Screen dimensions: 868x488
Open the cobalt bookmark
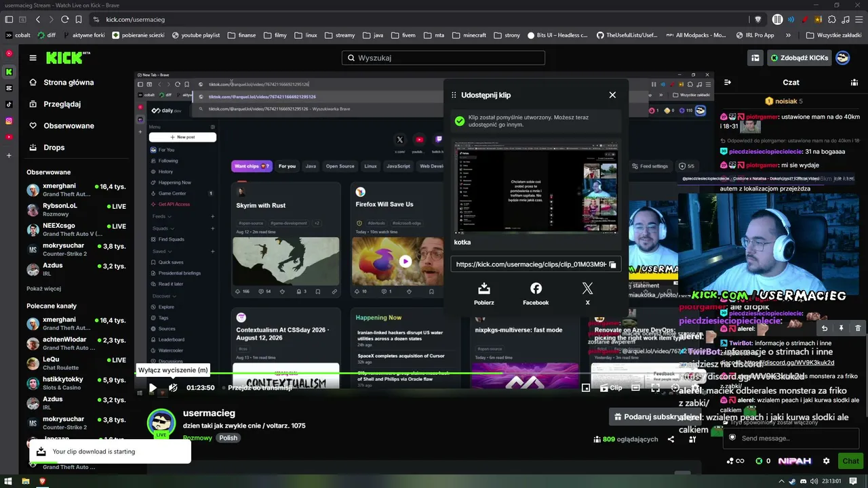pyautogui.click(x=18, y=35)
